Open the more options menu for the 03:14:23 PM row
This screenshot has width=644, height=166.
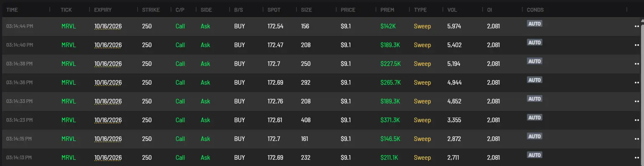(637, 120)
